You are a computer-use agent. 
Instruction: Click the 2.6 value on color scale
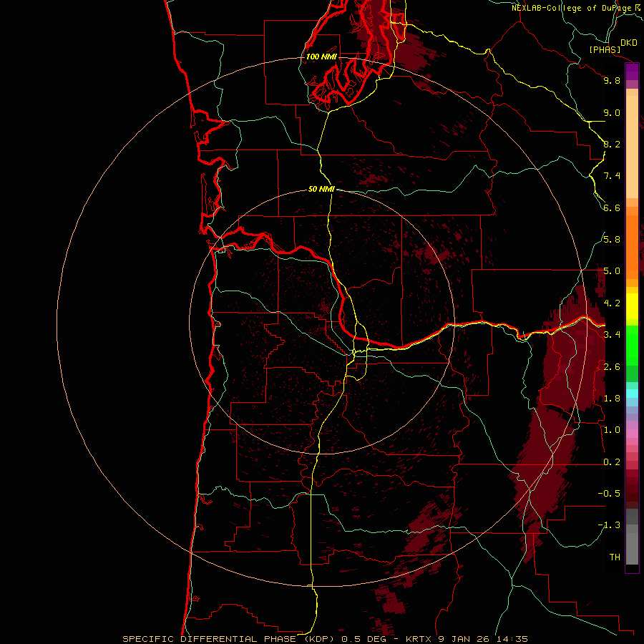pyautogui.click(x=612, y=367)
